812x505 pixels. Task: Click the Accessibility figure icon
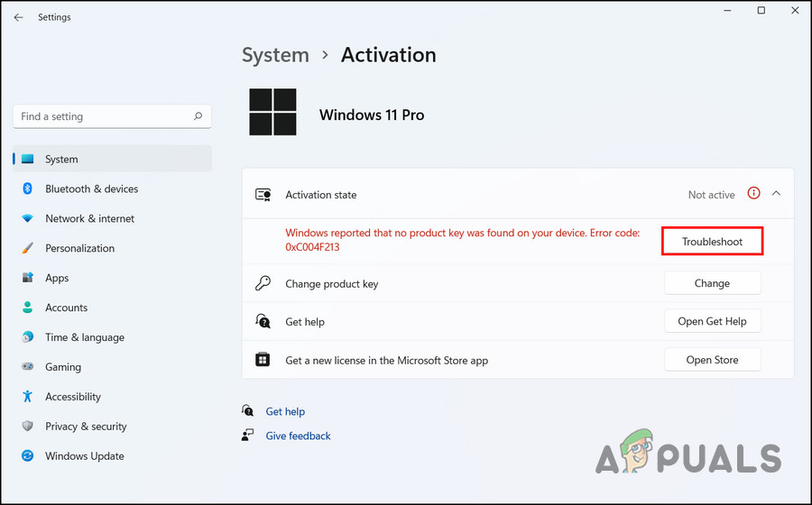(x=27, y=397)
